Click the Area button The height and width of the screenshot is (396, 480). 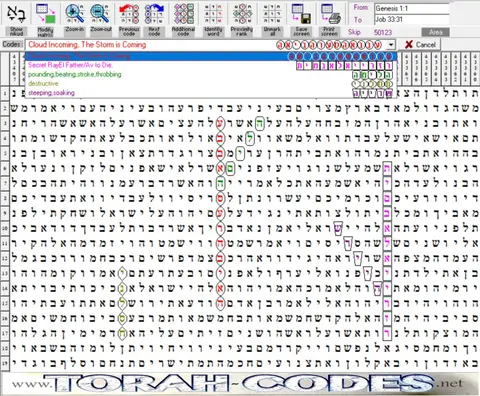435,32
